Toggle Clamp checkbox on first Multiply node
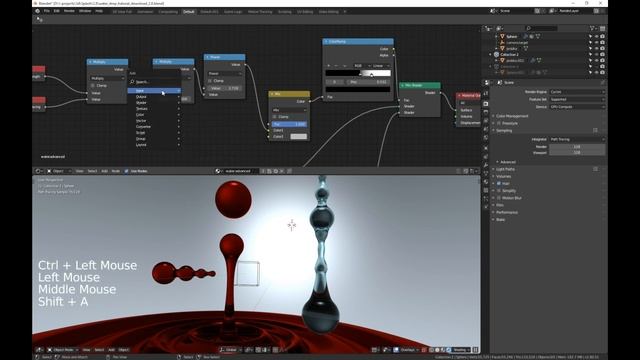Screen dimensions: 640x360 pos(93,86)
